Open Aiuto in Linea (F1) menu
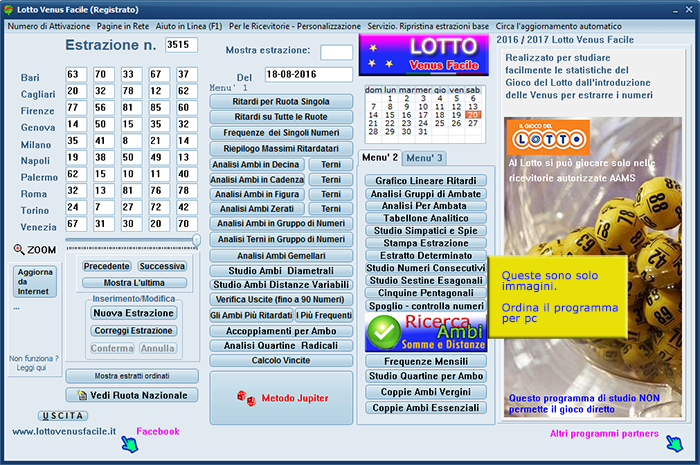The image size is (700, 465). coord(189,26)
